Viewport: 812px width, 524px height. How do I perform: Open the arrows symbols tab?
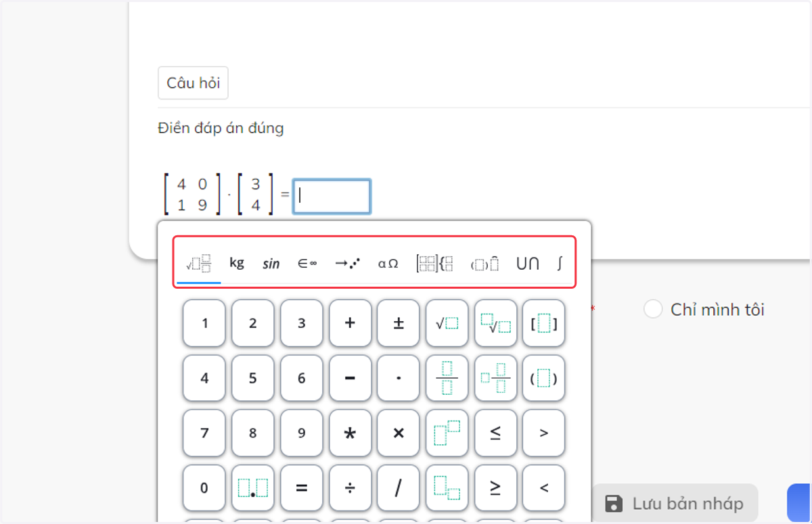[347, 264]
